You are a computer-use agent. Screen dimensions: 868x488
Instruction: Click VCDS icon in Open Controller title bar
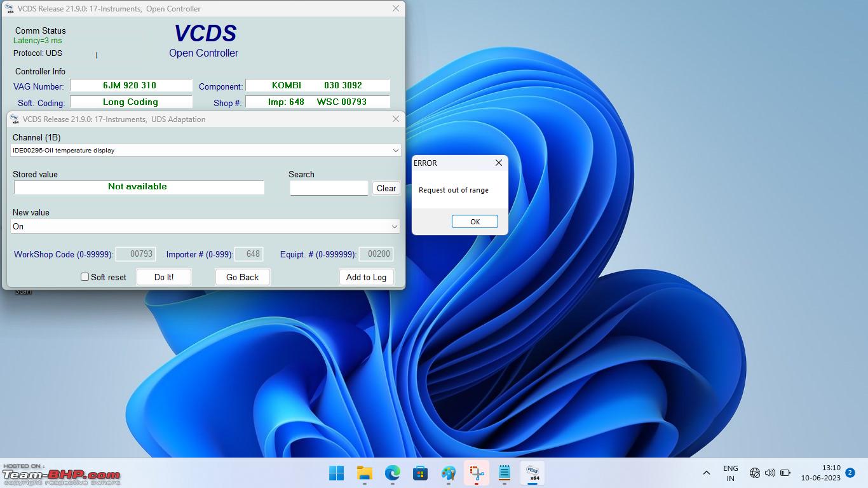pos(9,8)
